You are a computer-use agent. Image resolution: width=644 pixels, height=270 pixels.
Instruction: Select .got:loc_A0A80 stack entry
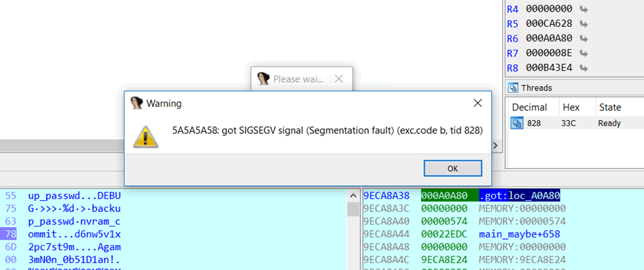[519, 195]
